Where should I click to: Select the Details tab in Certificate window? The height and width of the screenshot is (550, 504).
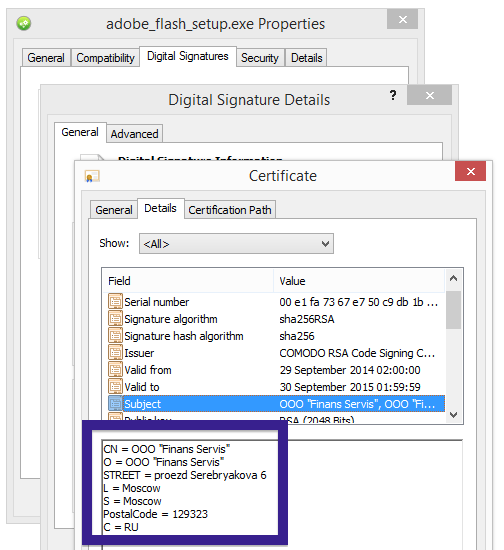click(161, 208)
